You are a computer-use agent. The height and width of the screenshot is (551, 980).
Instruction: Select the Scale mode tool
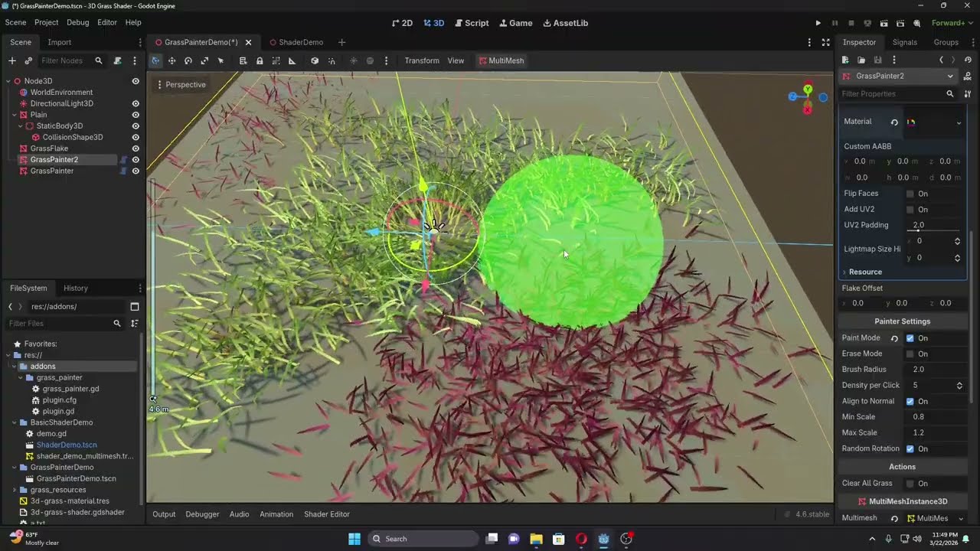[x=204, y=60]
